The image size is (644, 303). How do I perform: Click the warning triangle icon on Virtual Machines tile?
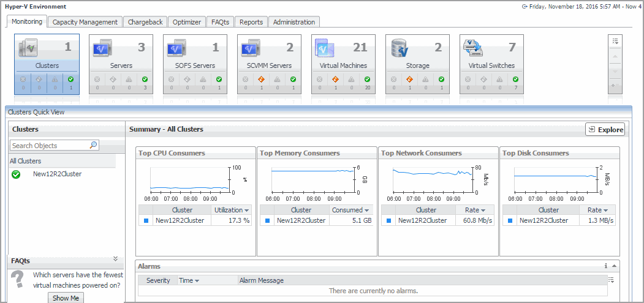coord(351,79)
